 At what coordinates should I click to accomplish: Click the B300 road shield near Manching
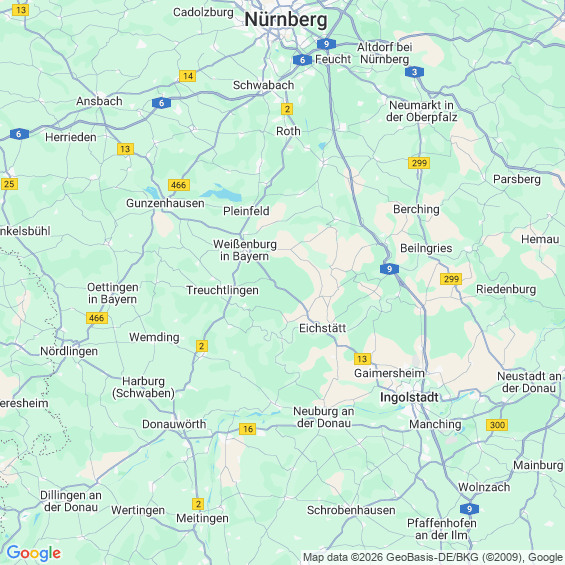pyautogui.click(x=497, y=425)
